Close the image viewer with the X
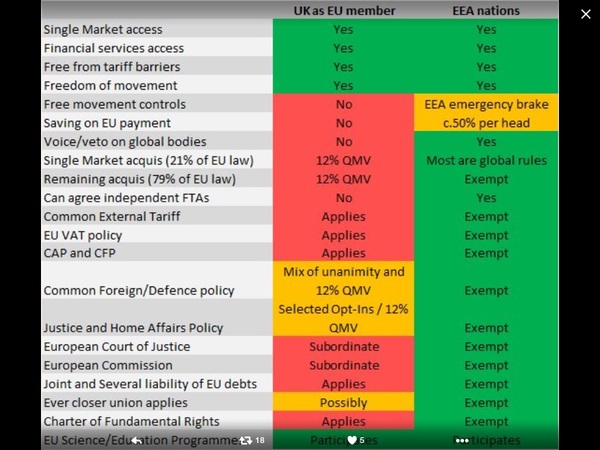Image resolution: width=600 pixels, height=450 pixels. point(587,14)
